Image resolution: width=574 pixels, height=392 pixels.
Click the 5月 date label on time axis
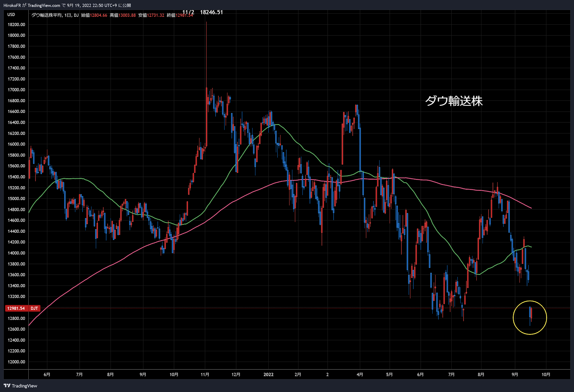tap(389, 374)
